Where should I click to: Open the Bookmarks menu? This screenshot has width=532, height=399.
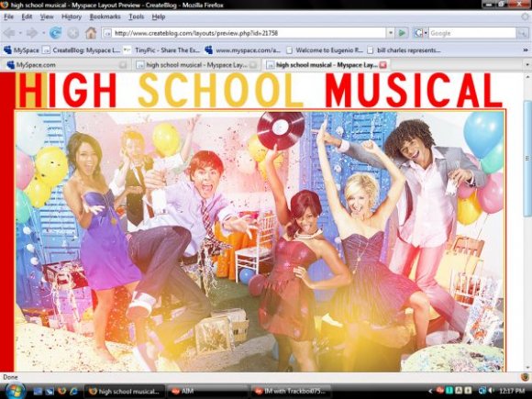tap(105, 17)
